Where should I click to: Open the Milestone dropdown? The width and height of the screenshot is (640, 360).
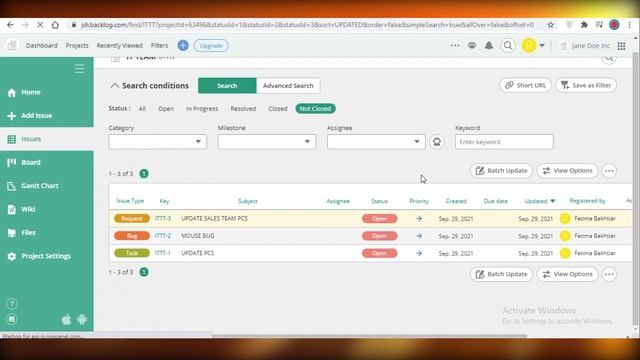267,142
